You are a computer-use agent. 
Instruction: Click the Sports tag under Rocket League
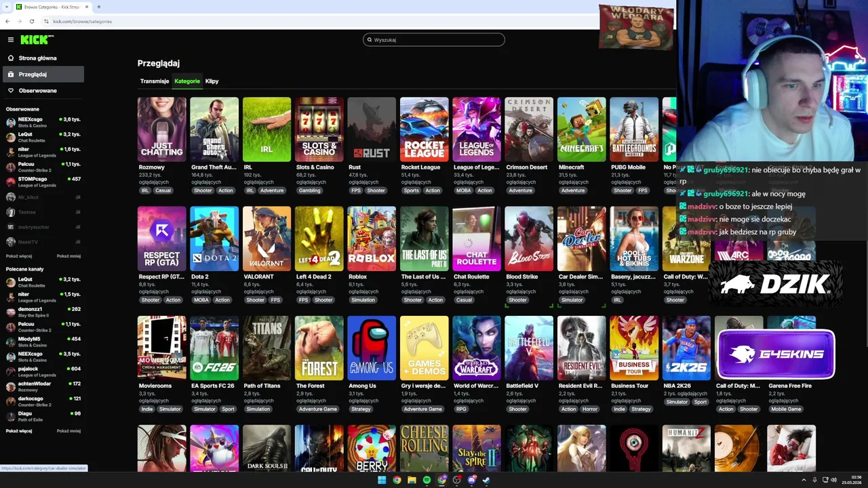pyautogui.click(x=411, y=190)
